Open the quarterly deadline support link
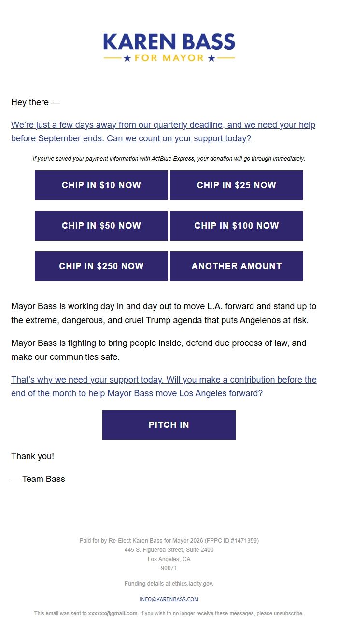This screenshot has width=338, height=644. pos(163,132)
